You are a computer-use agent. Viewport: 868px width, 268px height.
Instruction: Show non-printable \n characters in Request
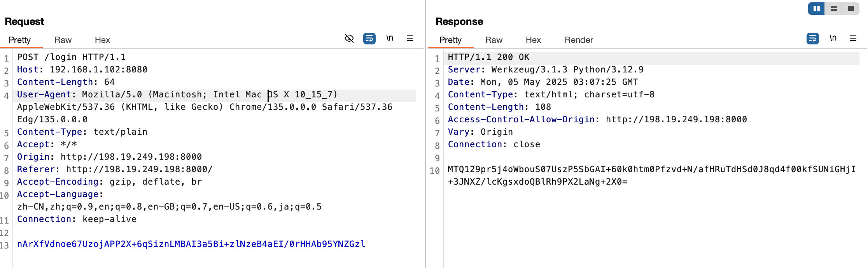tap(390, 38)
